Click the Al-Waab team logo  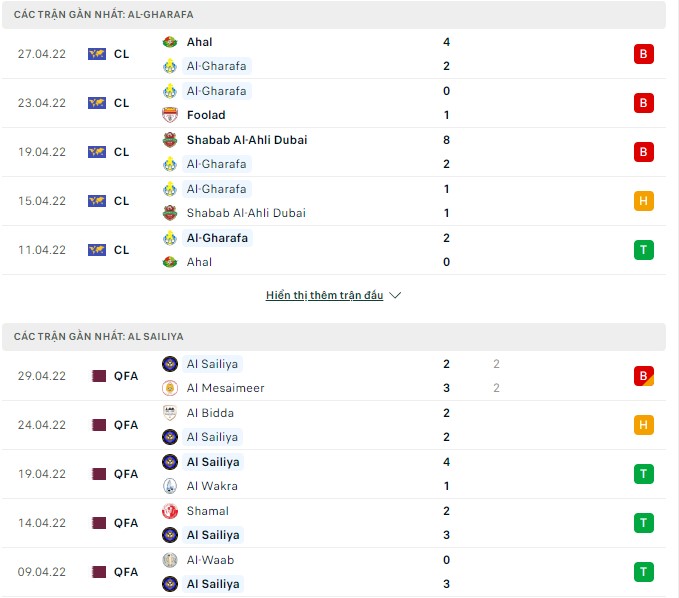(x=170, y=560)
